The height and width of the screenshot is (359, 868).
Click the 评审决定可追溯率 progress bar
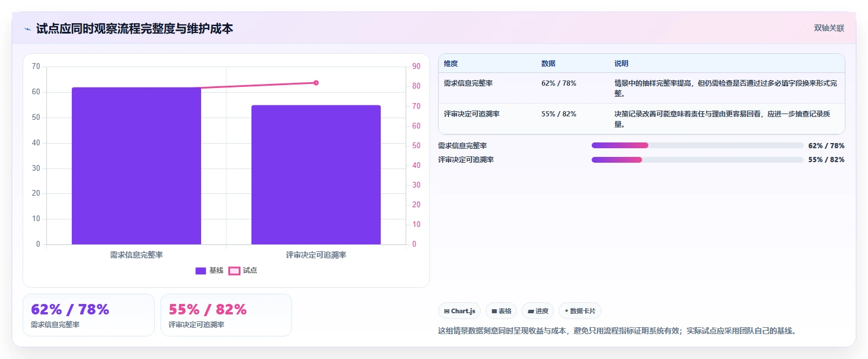(698, 160)
